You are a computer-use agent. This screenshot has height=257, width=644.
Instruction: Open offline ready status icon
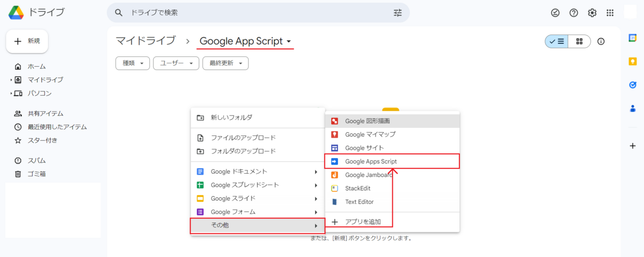pyautogui.click(x=555, y=12)
